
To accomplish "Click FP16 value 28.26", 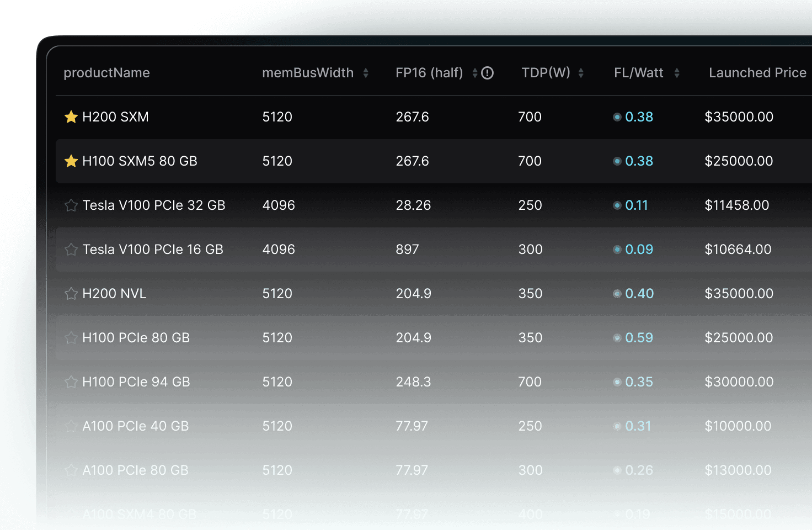I will pyautogui.click(x=413, y=205).
